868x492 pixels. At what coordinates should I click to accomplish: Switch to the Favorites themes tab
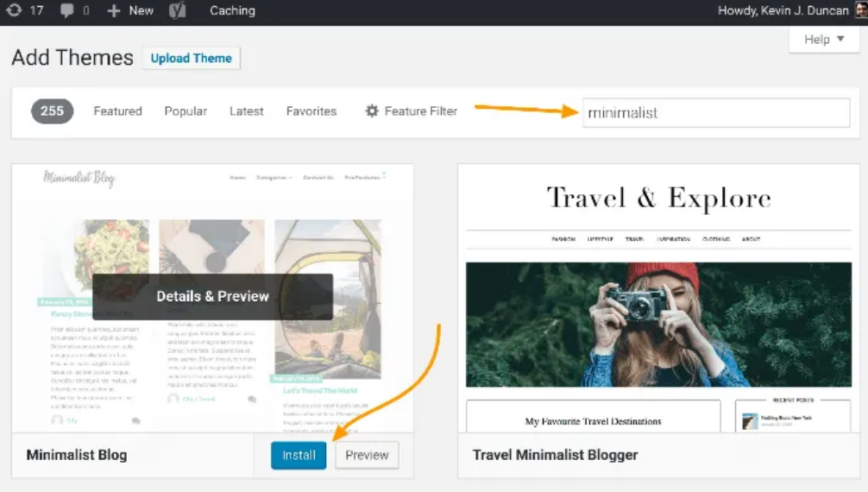[311, 110]
